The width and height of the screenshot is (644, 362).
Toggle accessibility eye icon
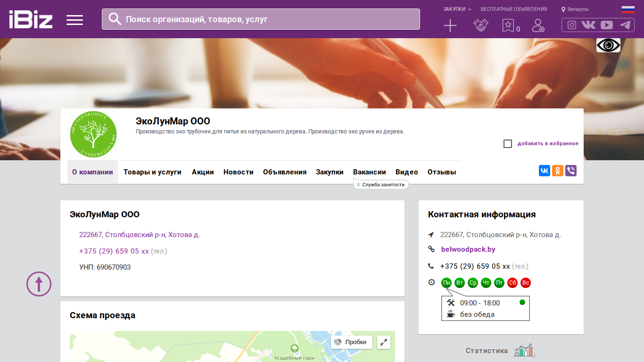(608, 45)
